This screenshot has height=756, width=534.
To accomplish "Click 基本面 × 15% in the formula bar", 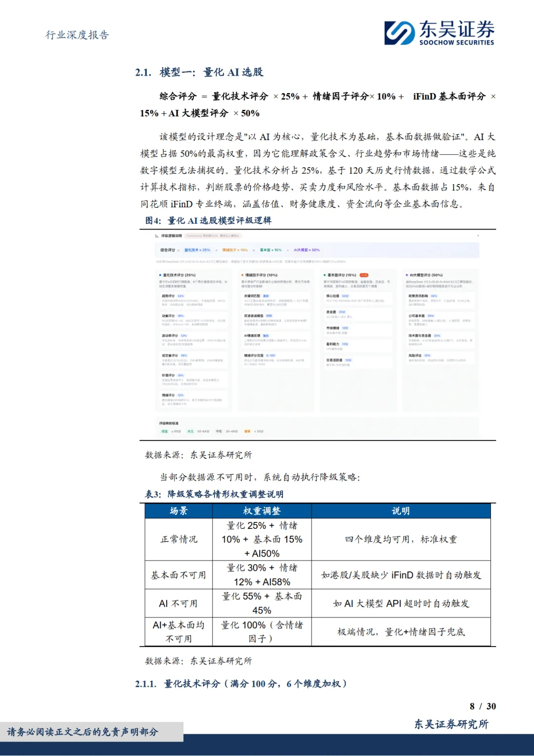I will click(x=271, y=250).
